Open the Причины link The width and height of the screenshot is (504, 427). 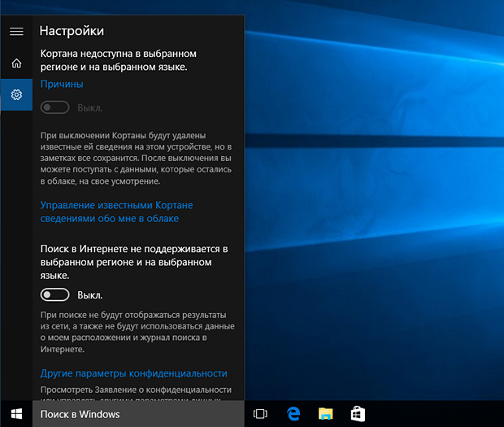click(x=62, y=84)
